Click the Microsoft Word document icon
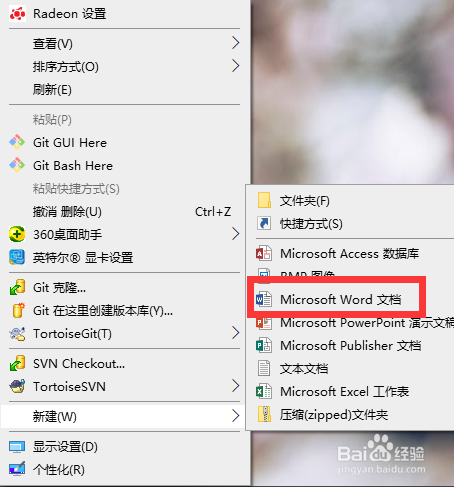Viewport: 454px width, 487px height. pos(264,299)
